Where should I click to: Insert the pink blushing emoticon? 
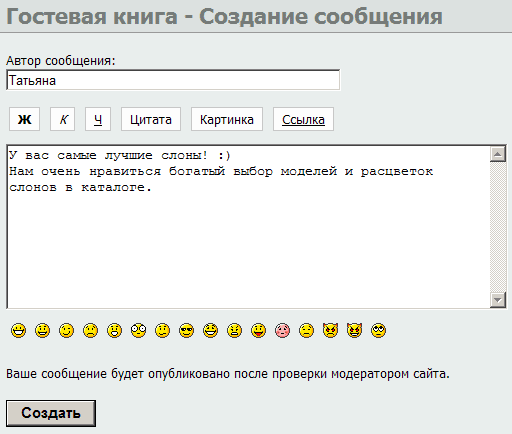click(282, 331)
